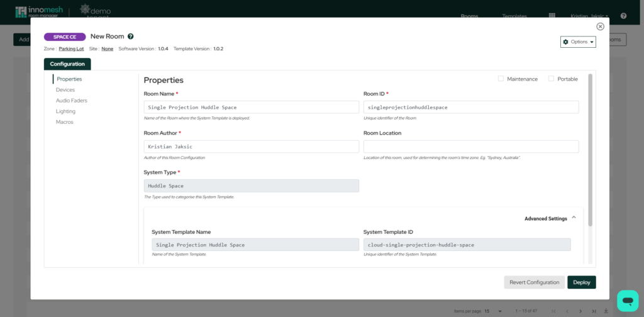Enable the Maintenance checkbox

(x=501, y=79)
